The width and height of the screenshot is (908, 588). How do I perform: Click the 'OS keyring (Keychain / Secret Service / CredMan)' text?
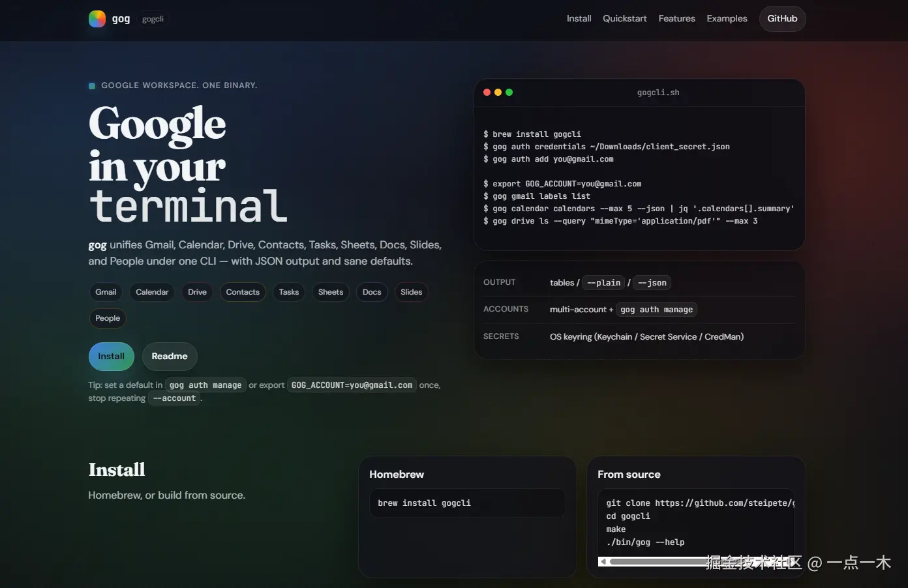646,337
